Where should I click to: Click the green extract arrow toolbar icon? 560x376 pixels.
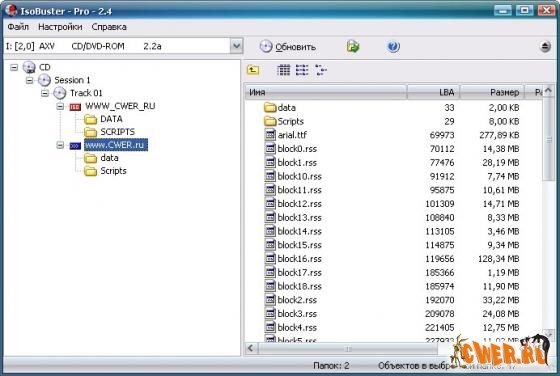(x=353, y=47)
